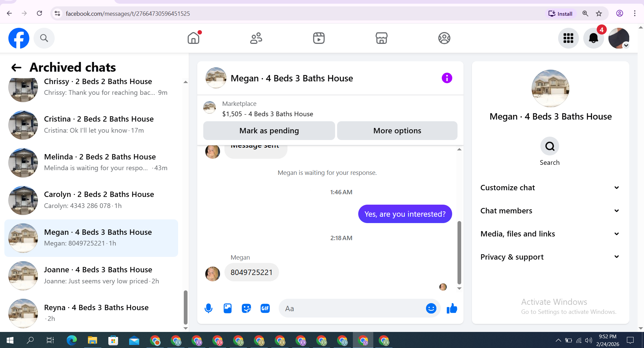Open the notifications bell
The width and height of the screenshot is (644, 348).
coord(593,38)
